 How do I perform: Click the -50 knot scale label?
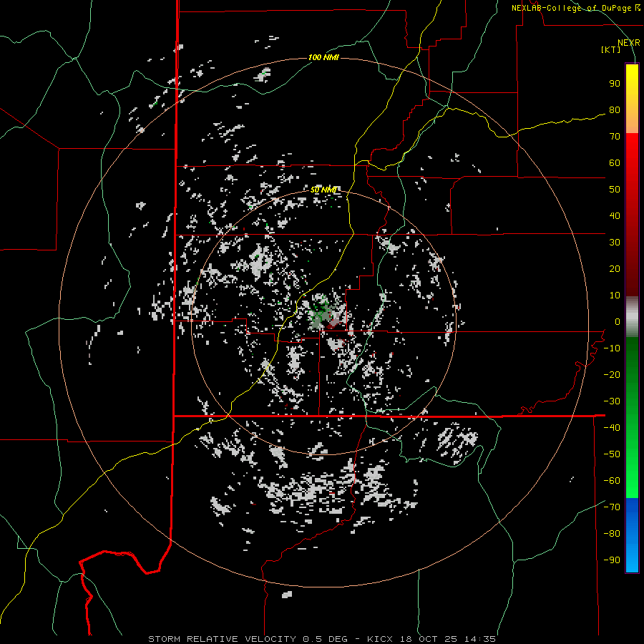(612, 454)
